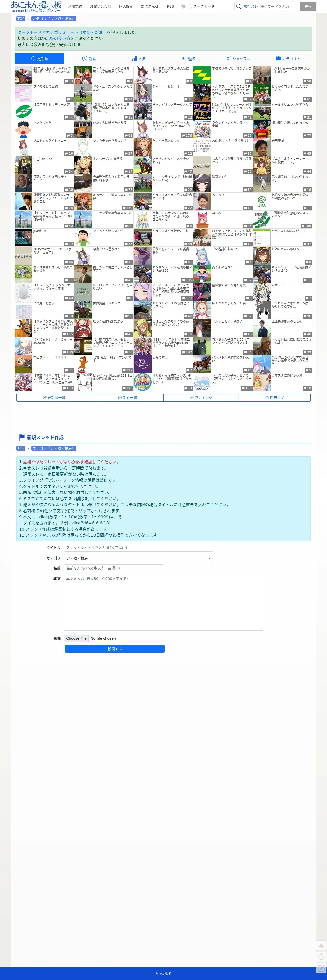
Task: Open thread "ドウデュースってウオッカだよな"
Action: pyautogui.click(x=112, y=88)
